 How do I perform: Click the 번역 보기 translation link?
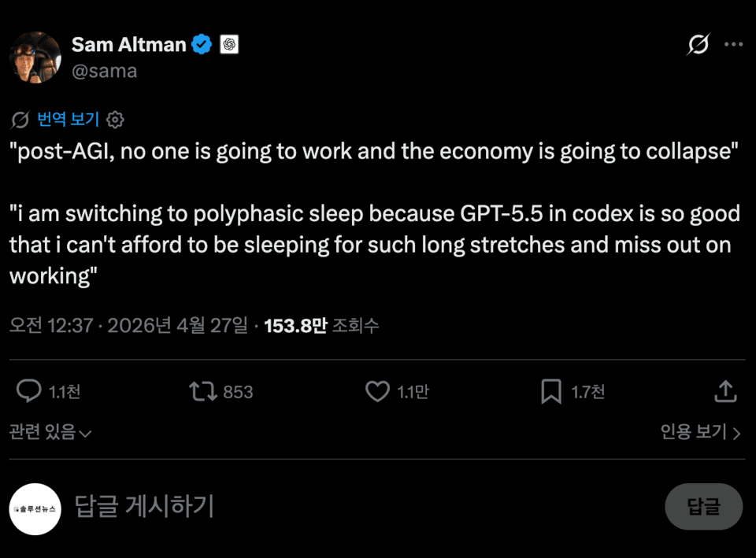(68, 119)
